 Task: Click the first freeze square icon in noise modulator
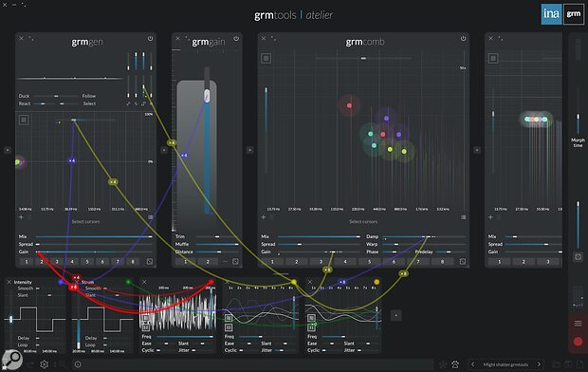coord(145,318)
